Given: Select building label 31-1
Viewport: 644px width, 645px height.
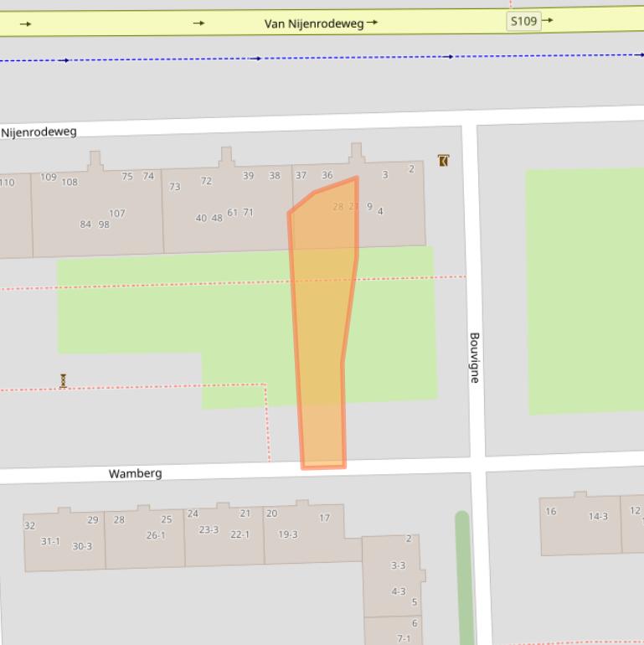Looking at the screenshot, I should [x=50, y=542].
